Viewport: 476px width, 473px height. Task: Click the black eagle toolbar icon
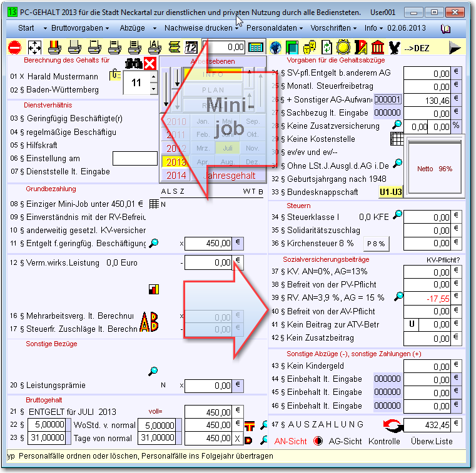[394, 47]
